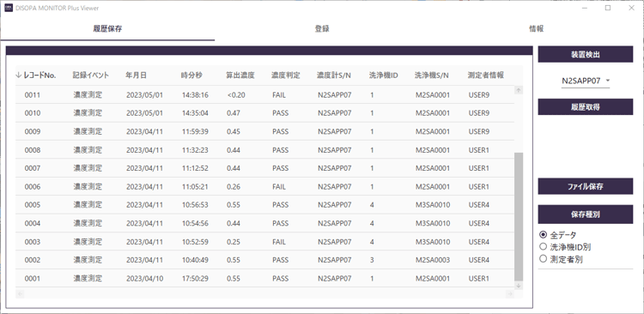Click the 履歴取得 button
This screenshot has width=644, height=314.
586,106
